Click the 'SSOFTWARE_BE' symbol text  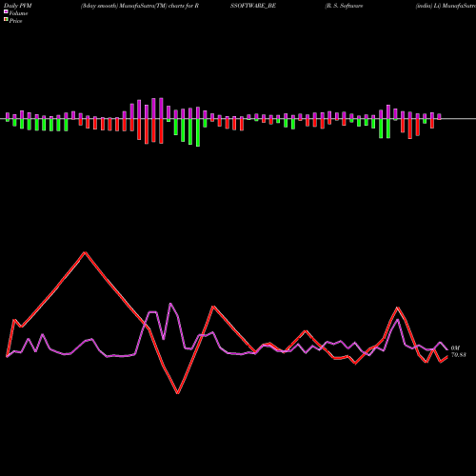point(253,6)
